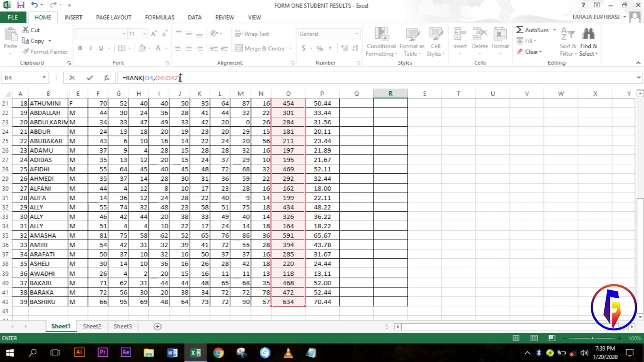Open Premiere Pro from taskbar
Image resolution: width=644 pixels, height=362 pixels.
[x=103, y=353]
